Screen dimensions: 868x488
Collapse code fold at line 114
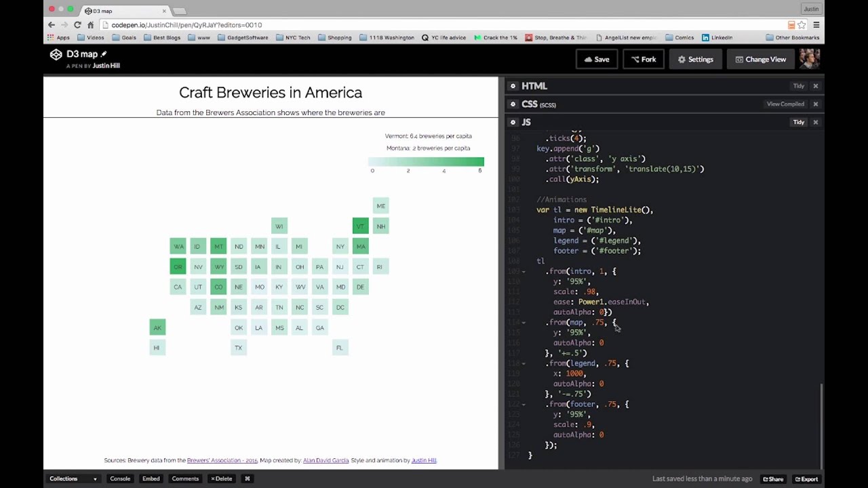click(524, 323)
